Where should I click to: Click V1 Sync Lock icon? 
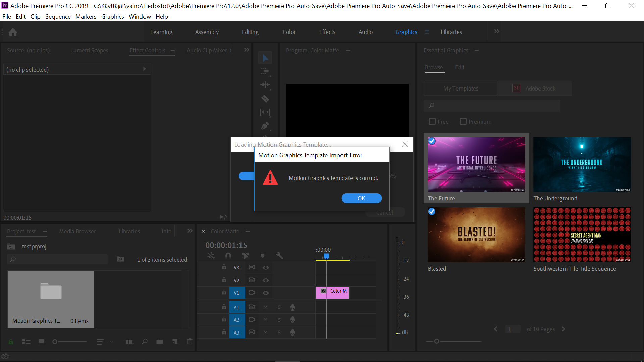[252, 293]
